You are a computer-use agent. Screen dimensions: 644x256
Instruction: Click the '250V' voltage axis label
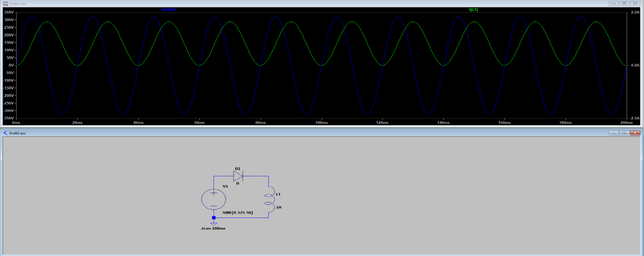9,27
